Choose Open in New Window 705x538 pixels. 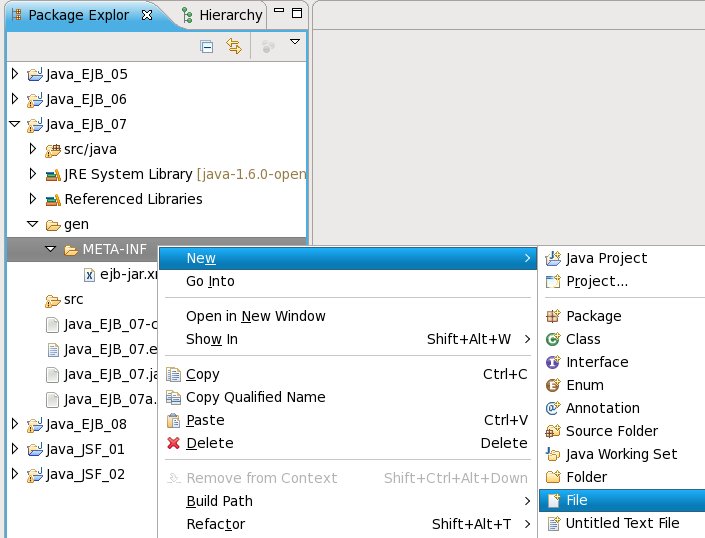(348, 316)
